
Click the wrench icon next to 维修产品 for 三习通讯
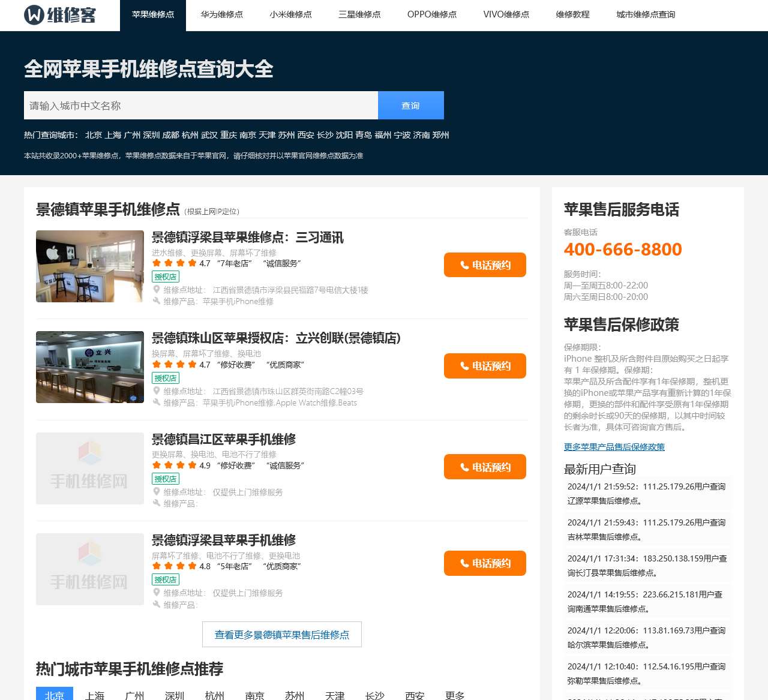[156, 302]
